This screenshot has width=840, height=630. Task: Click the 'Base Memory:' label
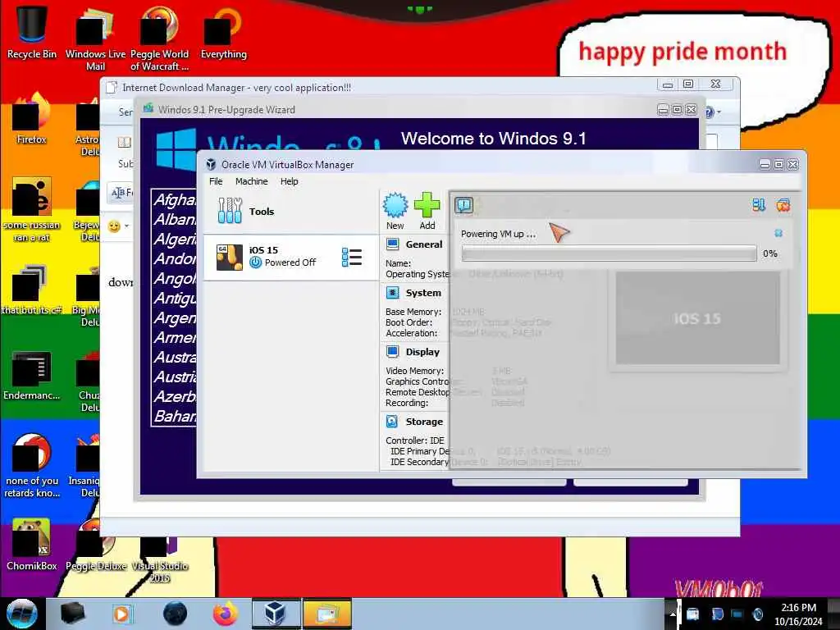tap(413, 312)
